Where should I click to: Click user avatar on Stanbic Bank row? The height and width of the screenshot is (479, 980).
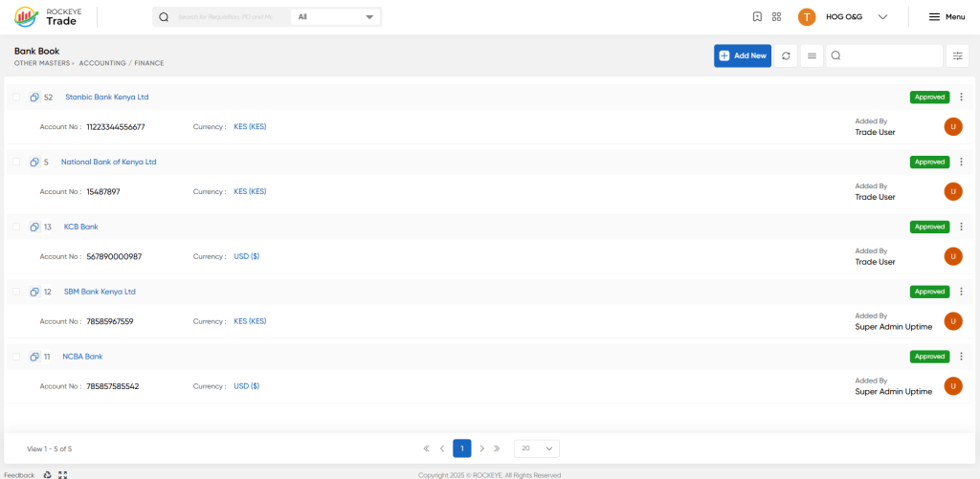[x=953, y=127]
